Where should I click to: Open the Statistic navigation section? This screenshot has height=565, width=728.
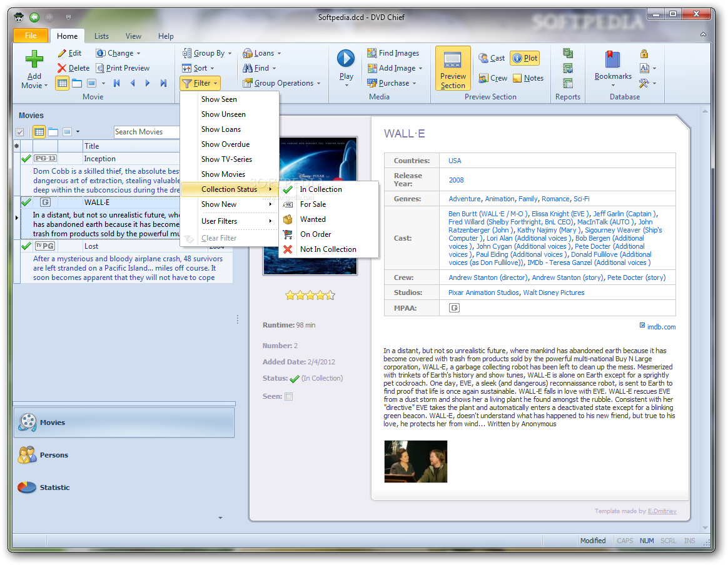[x=123, y=487]
